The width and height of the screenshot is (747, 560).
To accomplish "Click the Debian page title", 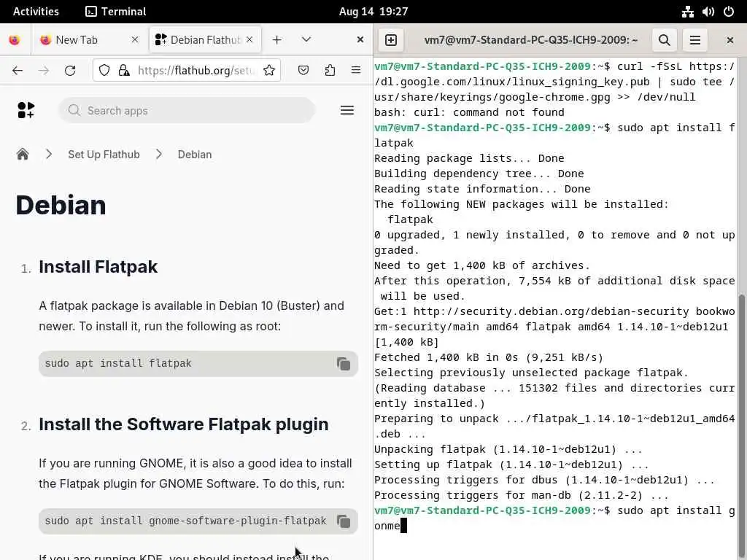I will coord(61,205).
